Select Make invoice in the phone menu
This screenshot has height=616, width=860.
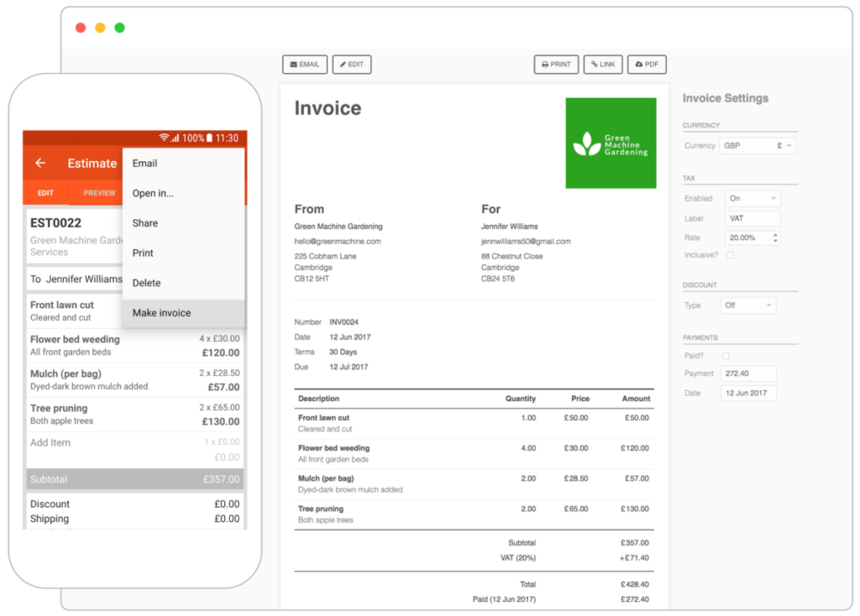coord(183,313)
